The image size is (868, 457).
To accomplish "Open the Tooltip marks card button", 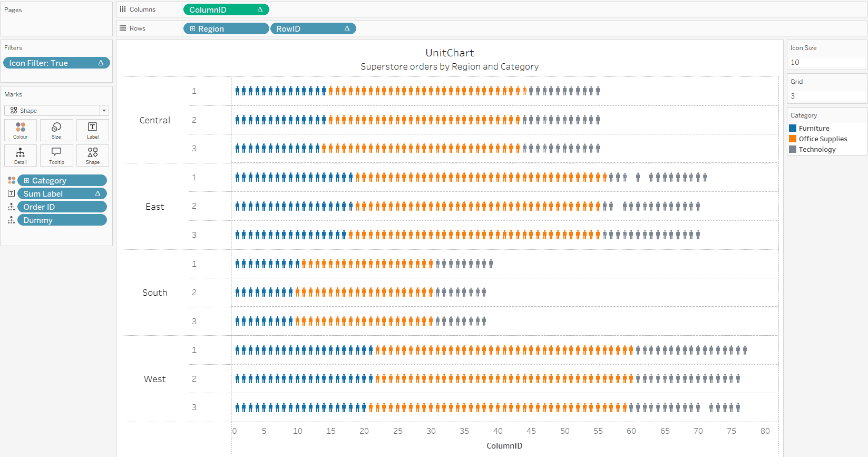I will coord(56,155).
